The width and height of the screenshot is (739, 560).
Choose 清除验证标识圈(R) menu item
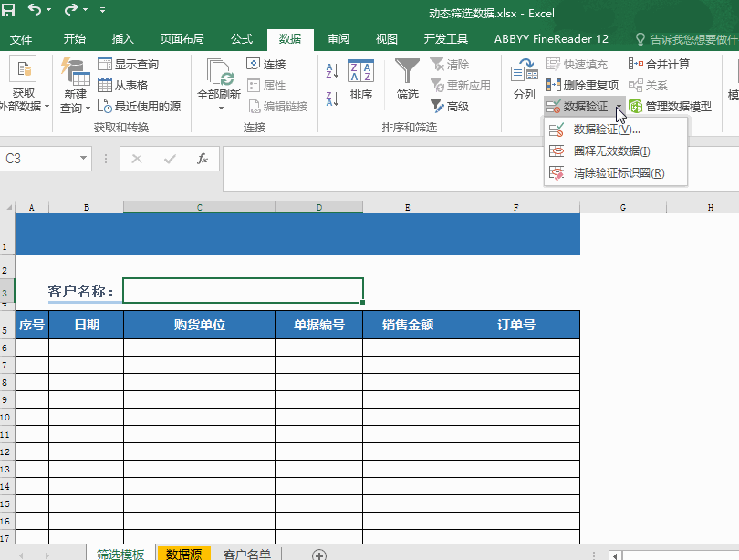[x=616, y=173]
